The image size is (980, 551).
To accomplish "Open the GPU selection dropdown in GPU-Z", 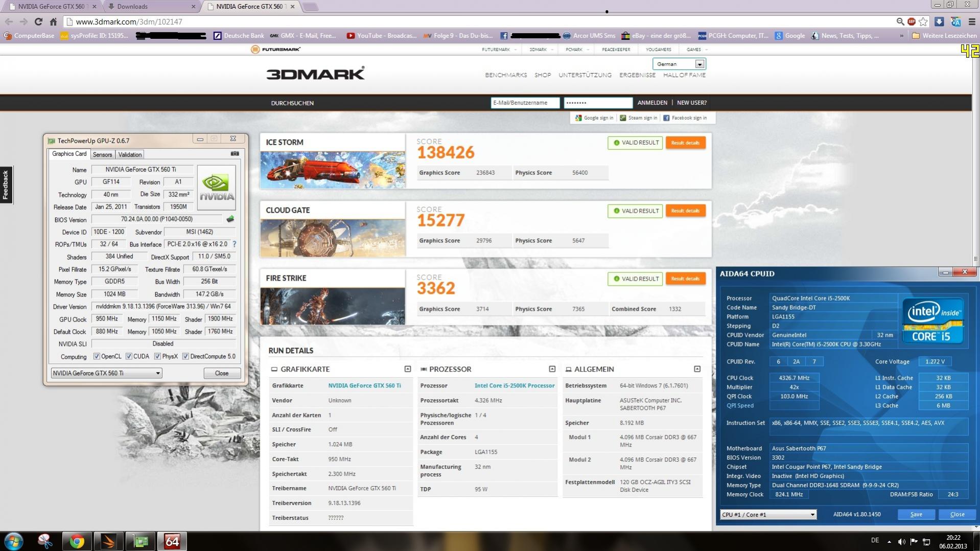I will (x=106, y=373).
